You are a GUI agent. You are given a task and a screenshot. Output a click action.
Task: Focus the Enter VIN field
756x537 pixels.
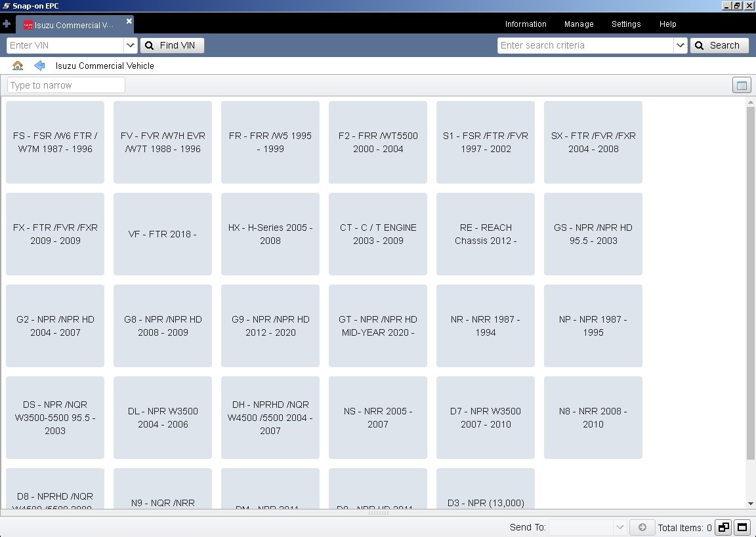point(65,45)
